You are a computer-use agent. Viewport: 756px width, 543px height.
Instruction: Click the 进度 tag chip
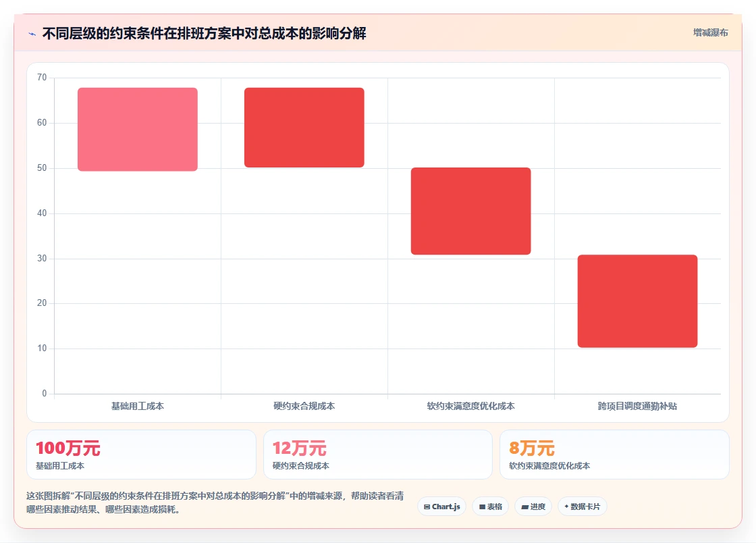click(533, 507)
